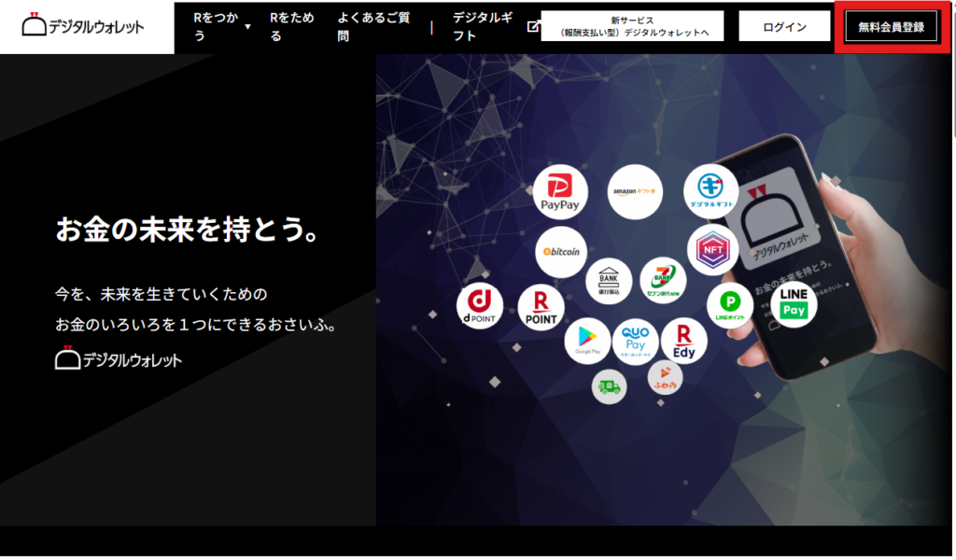
Task: Go to よくあるご質問 page
Action: [373, 27]
